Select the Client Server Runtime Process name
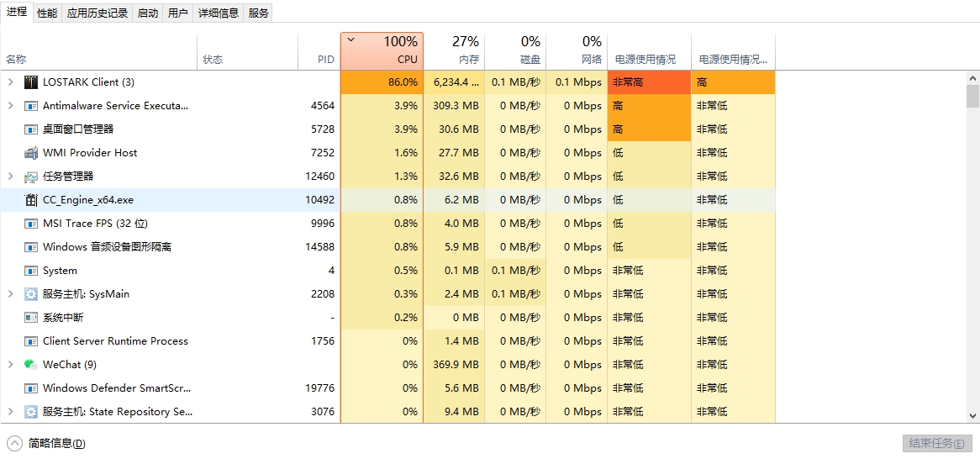The image size is (980, 464). [116, 341]
